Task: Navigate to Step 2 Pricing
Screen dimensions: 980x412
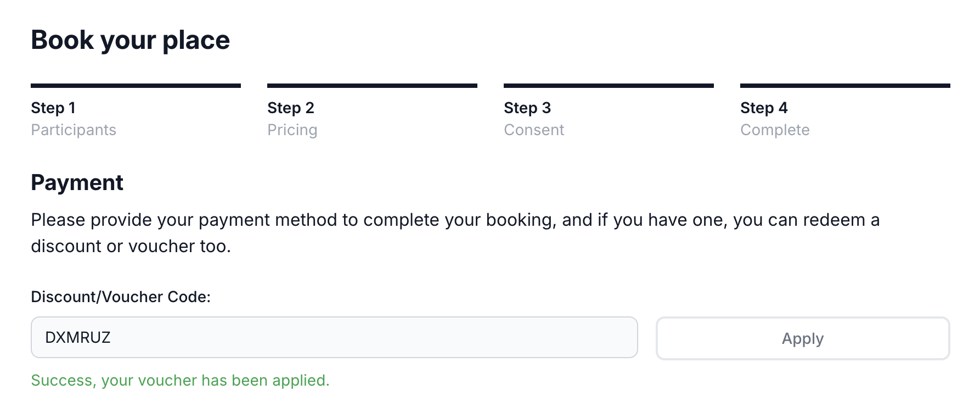Action: pos(292,118)
